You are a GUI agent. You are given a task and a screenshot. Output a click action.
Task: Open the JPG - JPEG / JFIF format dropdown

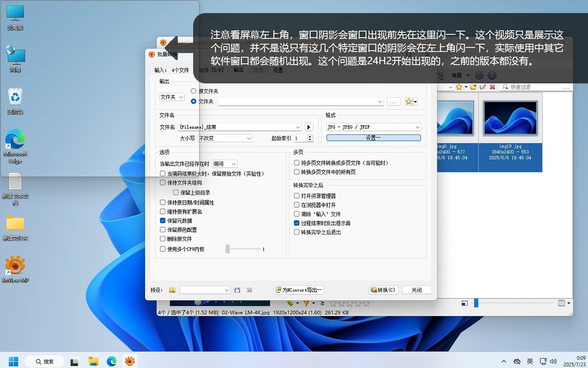pos(374,127)
